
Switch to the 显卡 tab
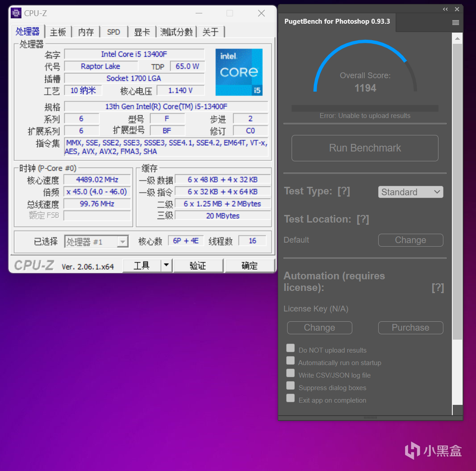(142, 32)
